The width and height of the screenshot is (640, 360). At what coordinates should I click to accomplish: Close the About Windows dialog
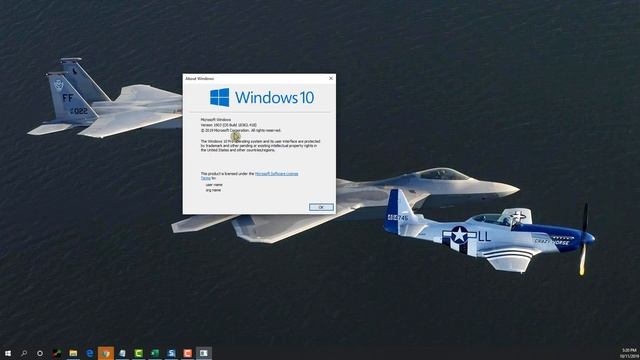[331, 78]
